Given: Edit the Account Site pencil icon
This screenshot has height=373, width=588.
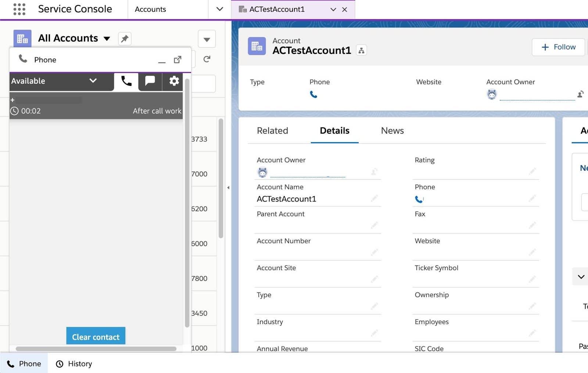Looking at the screenshot, I should coord(374,279).
